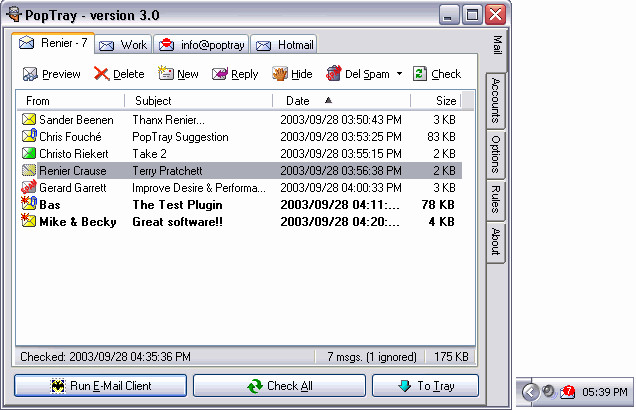This screenshot has height=410, width=636.
Task: Click PopTray tray icon showing 7 mails
Action: [x=567, y=391]
